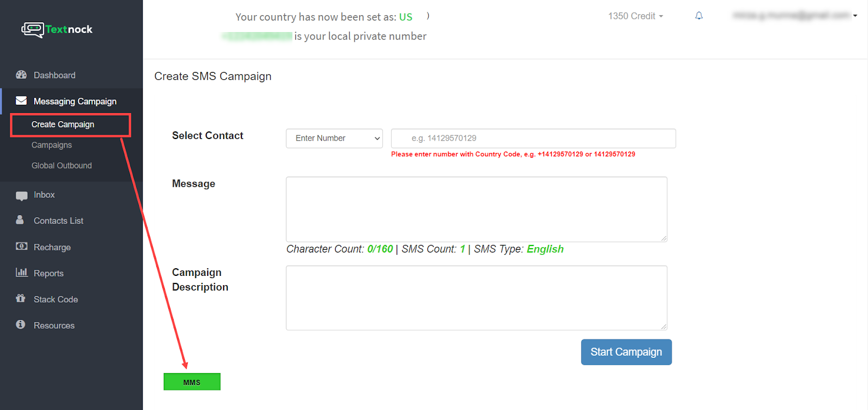This screenshot has height=410, width=868.
Task: Expand the 1350 Credit dropdown
Action: 635,16
